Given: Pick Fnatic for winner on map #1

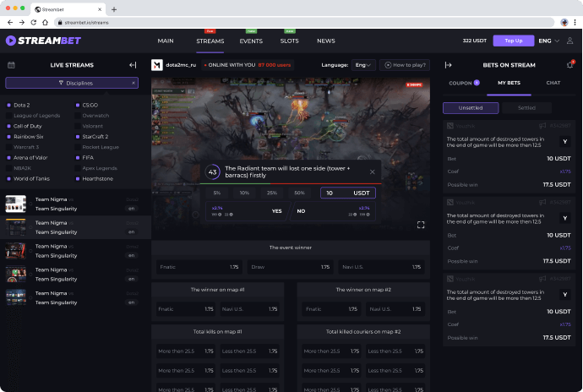Looking at the screenshot, I should coord(186,309).
